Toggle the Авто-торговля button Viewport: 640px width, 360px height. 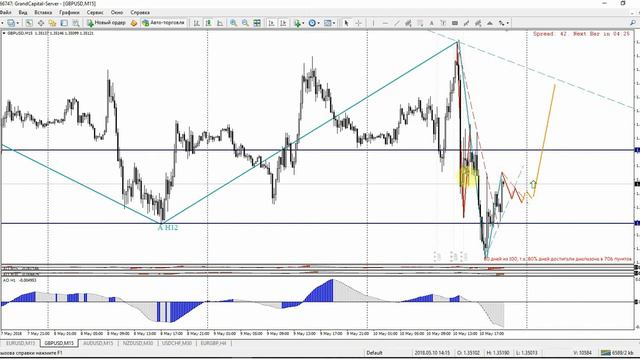tap(163, 23)
